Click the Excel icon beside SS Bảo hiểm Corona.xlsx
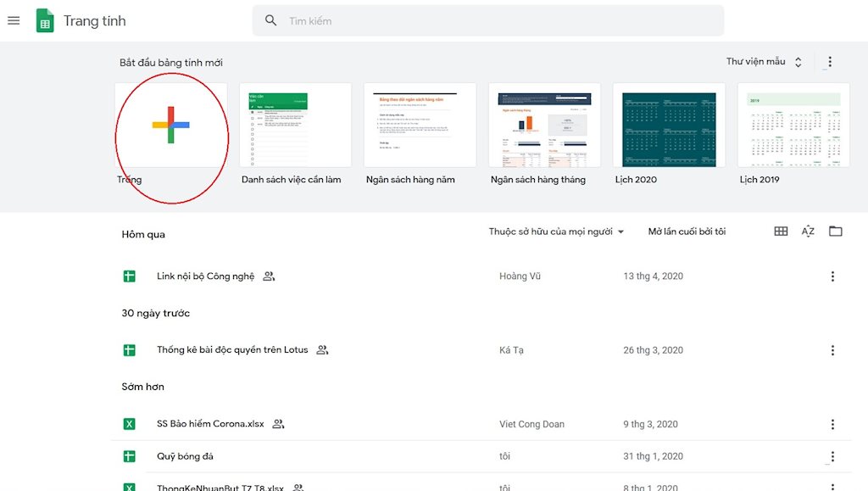 [x=129, y=424]
